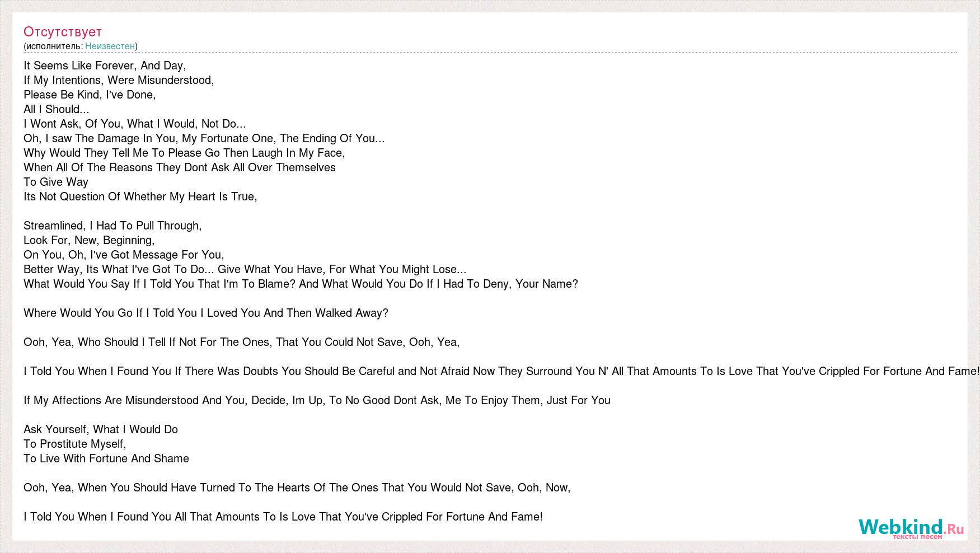Click the line "On You, Oh, I've Got Message"
This screenshot has height=553, width=980.
124,255
